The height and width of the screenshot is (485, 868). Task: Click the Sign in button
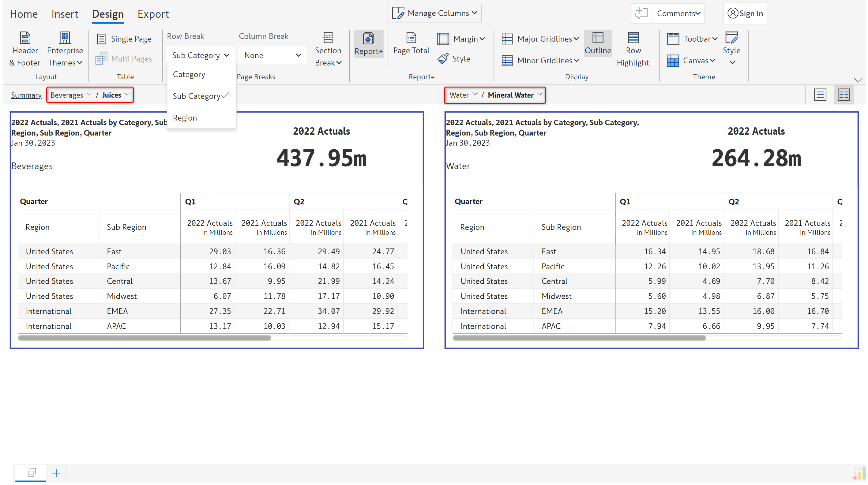pyautogui.click(x=745, y=13)
